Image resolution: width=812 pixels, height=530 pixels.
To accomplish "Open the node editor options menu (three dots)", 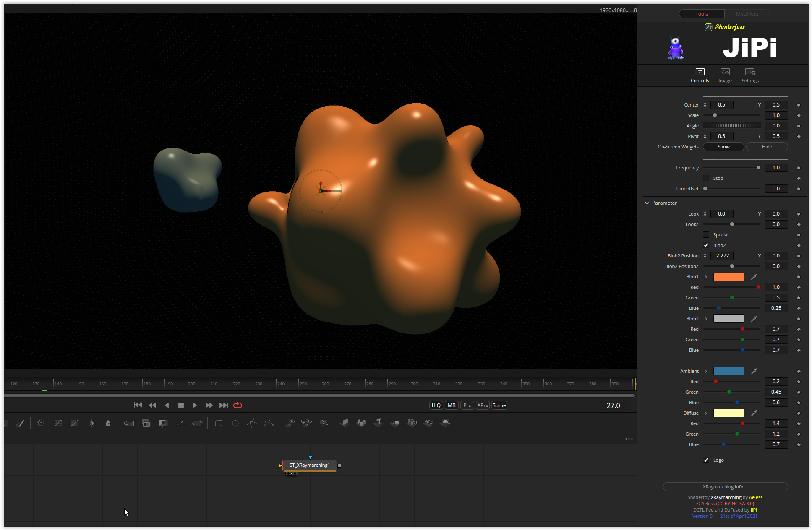I will 629,439.
